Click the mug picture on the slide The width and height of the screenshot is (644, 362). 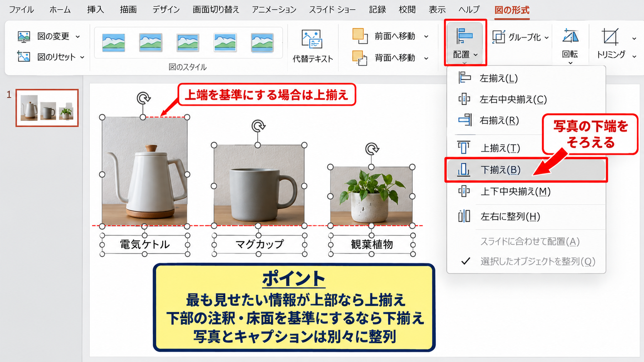tap(259, 185)
